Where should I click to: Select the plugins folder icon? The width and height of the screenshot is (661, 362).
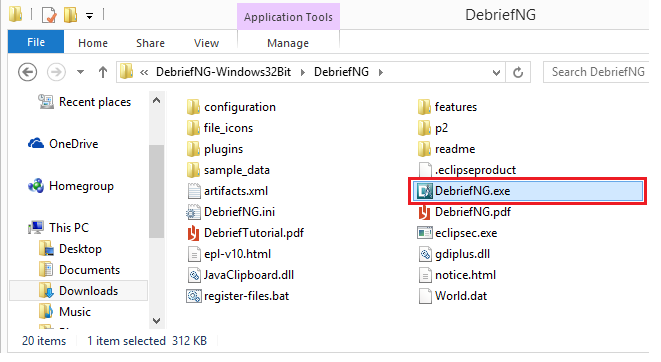(x=193, y=149)
